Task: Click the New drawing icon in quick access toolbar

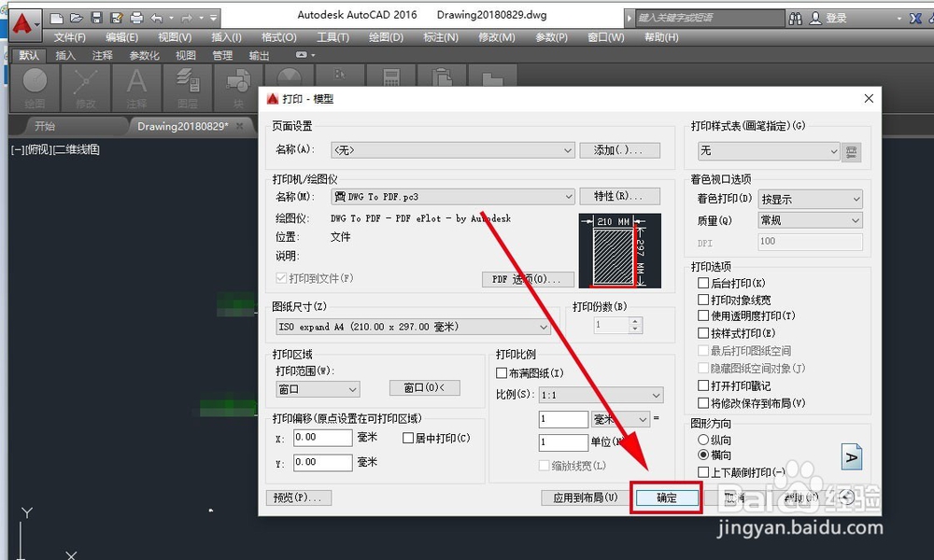Action: pos(57,19)
